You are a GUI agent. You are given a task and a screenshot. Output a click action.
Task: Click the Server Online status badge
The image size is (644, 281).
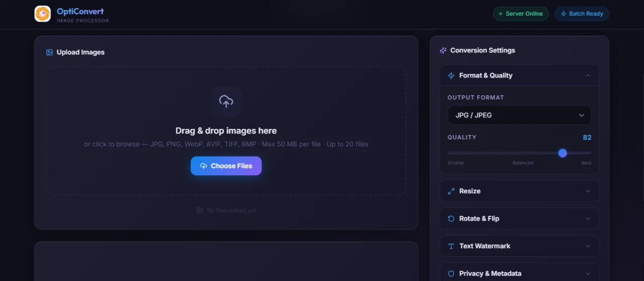pos(521,14)
